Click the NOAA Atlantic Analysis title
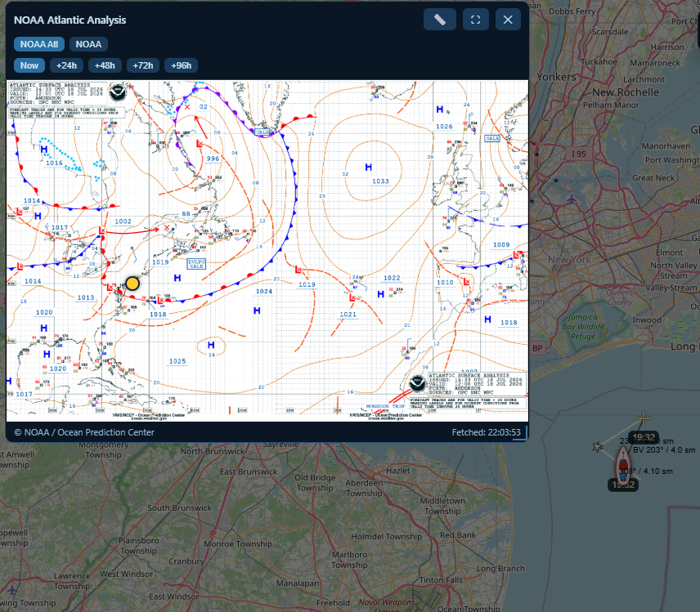The width and height of the screenshot is (700, 612). click(x=70, y=20)
